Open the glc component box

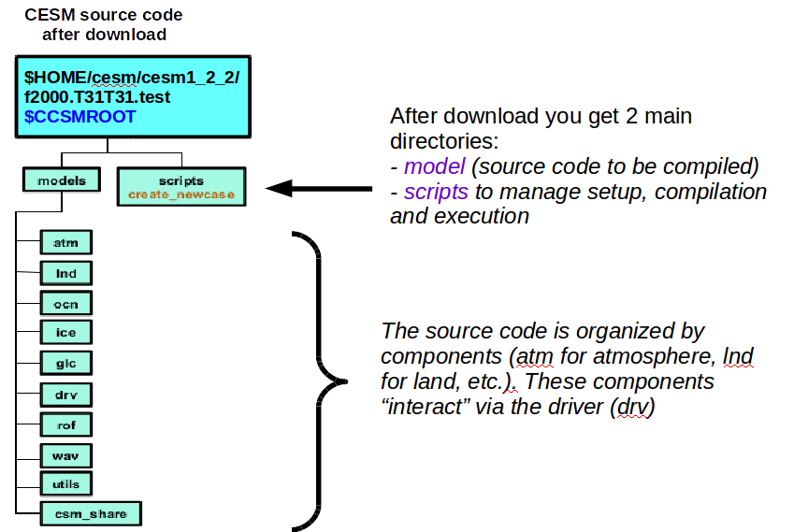coord(66,363)
